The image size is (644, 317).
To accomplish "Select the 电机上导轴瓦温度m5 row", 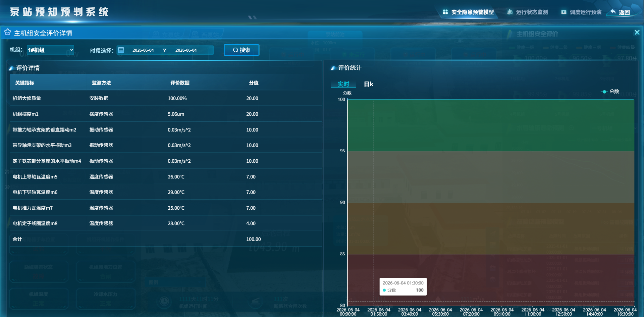I will pyautogui.click(x=166, y=177).
